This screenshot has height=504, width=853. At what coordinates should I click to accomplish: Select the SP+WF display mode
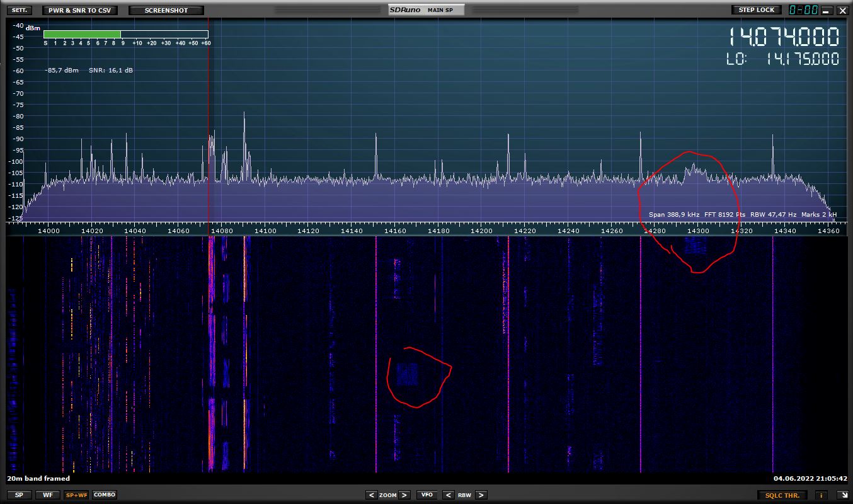click(x=77, y=495)
